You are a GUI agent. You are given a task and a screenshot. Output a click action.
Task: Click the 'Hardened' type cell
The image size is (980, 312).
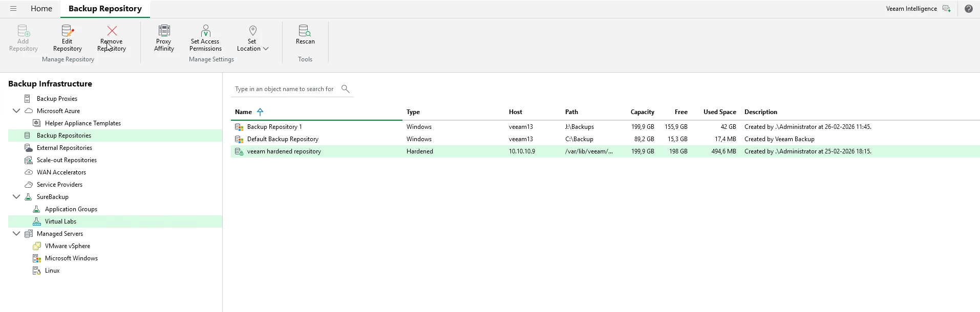click(x=420, y=151)
